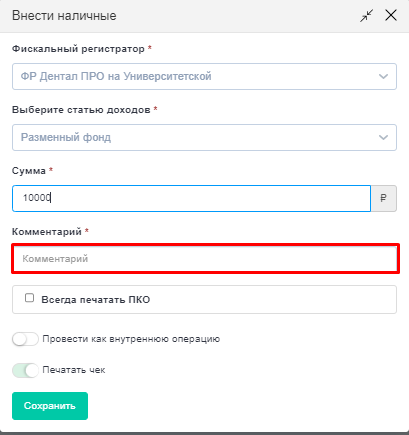The width and height of the screenshot is (409, 435).
Task: Open the ФР Дентал ПРО на Университетской dropdown
Action: pyautogui.click(x=204, y=77)
